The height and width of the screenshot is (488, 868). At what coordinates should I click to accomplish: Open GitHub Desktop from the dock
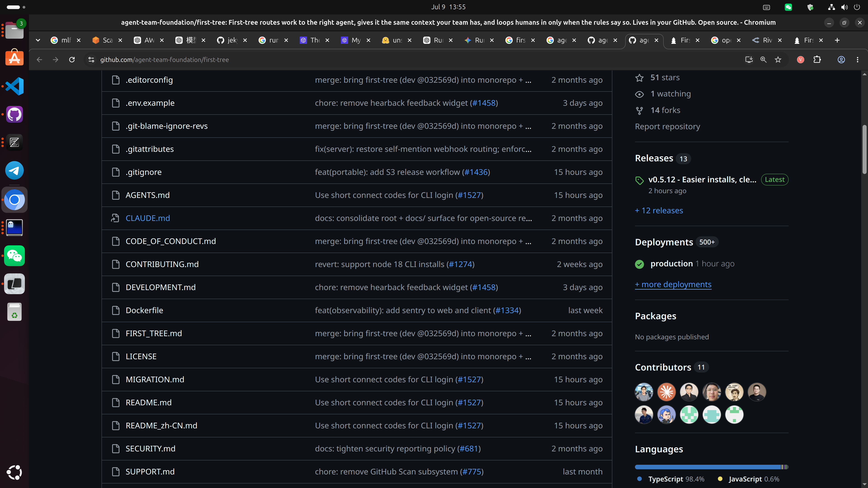(x=14, y=114)
